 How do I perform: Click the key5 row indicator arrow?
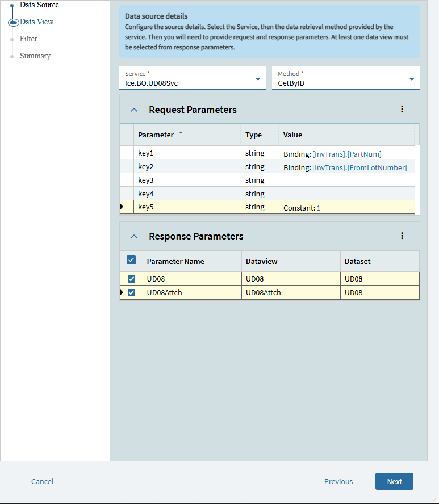[x=122, y=207]
